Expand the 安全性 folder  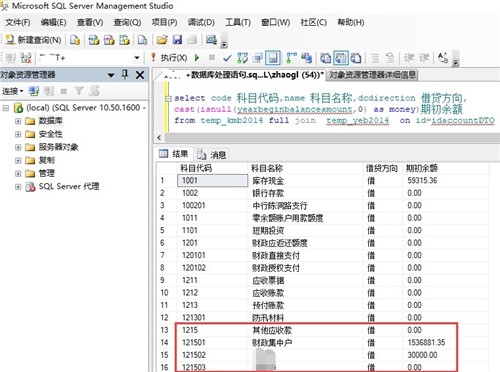(x=18, y=134)
